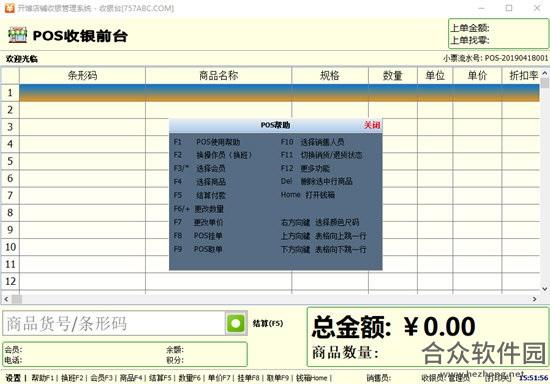
Task: Click the 单位 column header
Action: [435, 75]
